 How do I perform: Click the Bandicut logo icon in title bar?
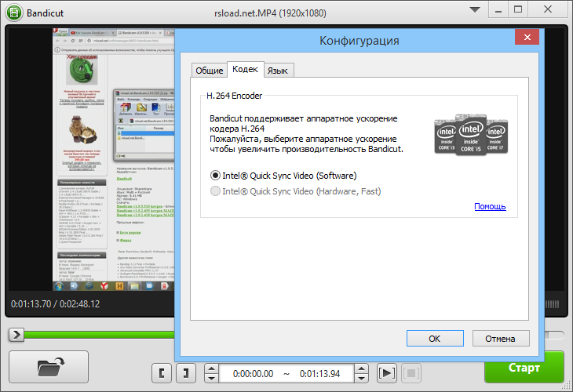click(14, 13)
